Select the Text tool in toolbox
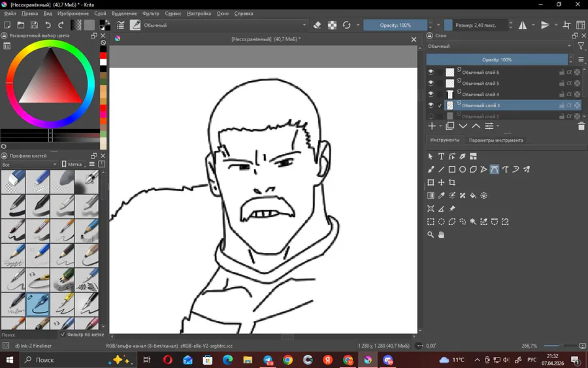Screen dimensions: 588x368 [x=441, y=157]
